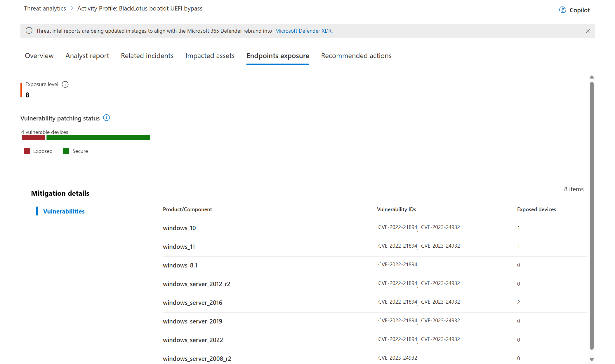Open the Copilot icon
The height and width of the screenshot is (364, 615).
[x=562, y=10]
